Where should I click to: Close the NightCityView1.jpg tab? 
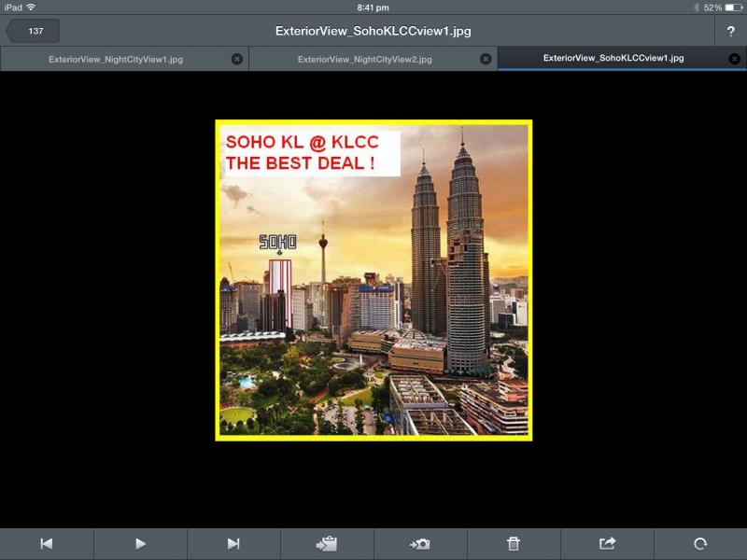pos(237,59)
